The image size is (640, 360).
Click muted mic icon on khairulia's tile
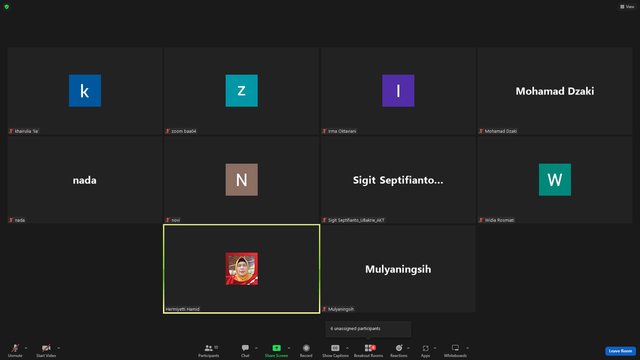[x=11, y=131]
